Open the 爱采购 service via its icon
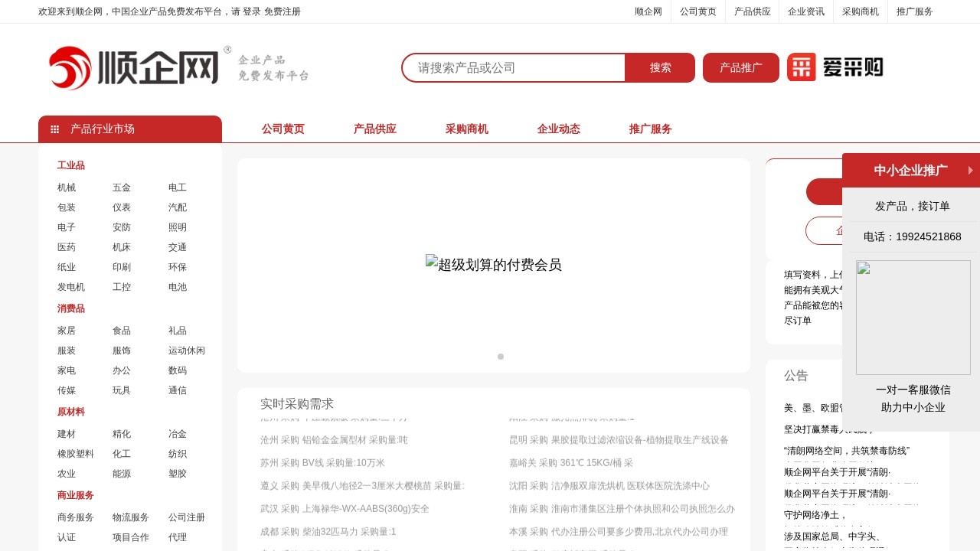This screenshot has width=980, height=551. coord(835,68)
